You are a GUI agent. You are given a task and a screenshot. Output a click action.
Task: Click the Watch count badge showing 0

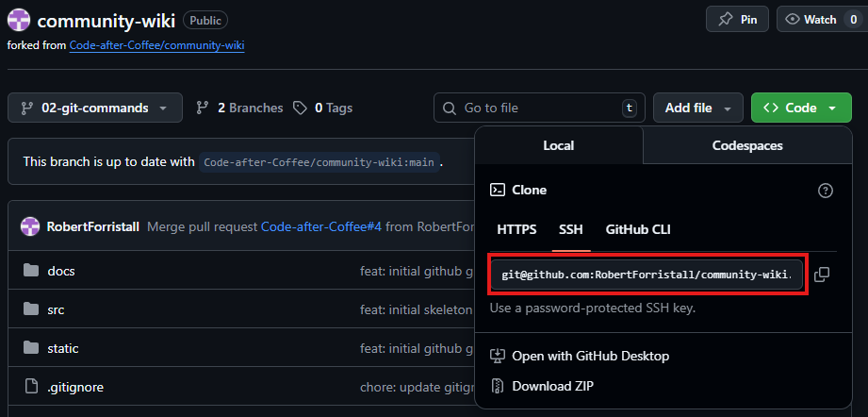[853, 20]
